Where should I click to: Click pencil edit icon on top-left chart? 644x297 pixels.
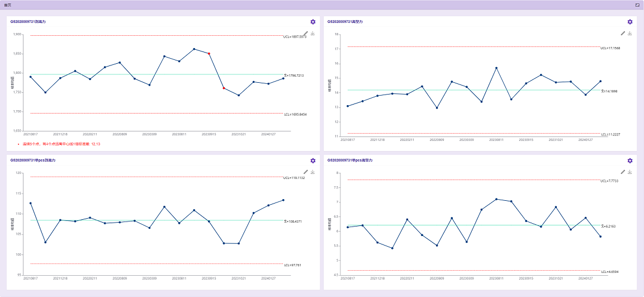pos(306,34)
